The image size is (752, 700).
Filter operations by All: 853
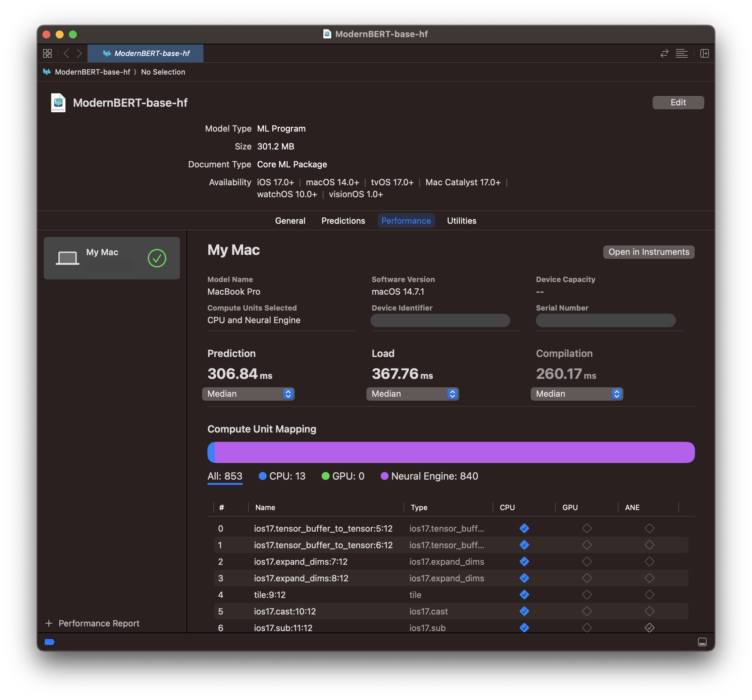pos(225,476)
